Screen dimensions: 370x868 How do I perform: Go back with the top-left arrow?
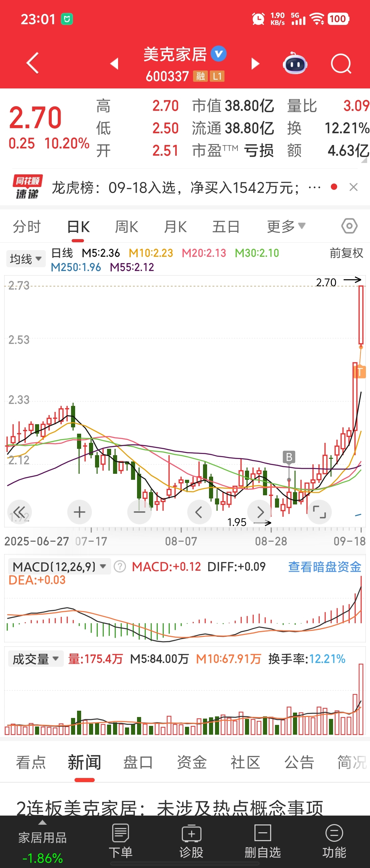tap(33, 63)
